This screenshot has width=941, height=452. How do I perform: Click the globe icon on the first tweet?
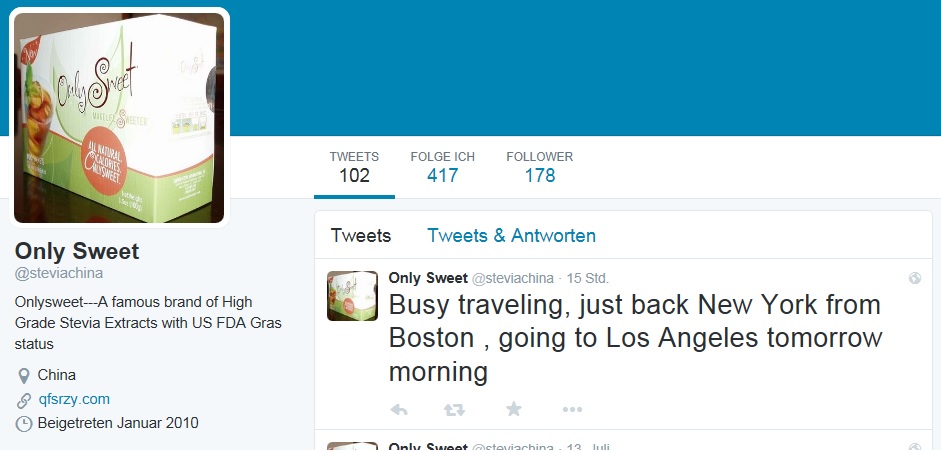(x=914, y=279)
